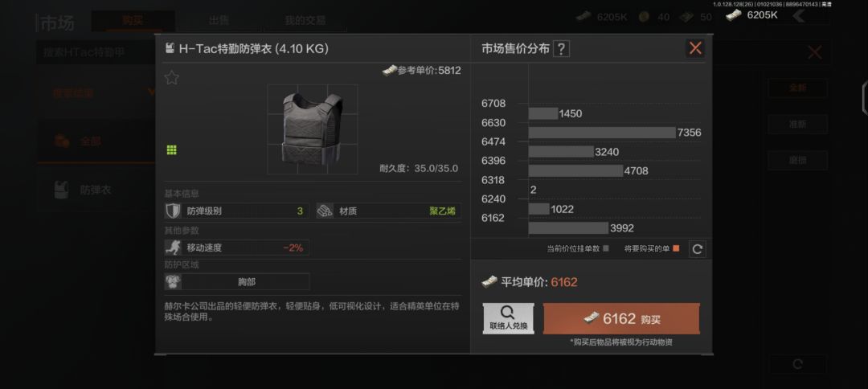Open the price distribution help question mark
868x389 pixels.
pos(561,49)
